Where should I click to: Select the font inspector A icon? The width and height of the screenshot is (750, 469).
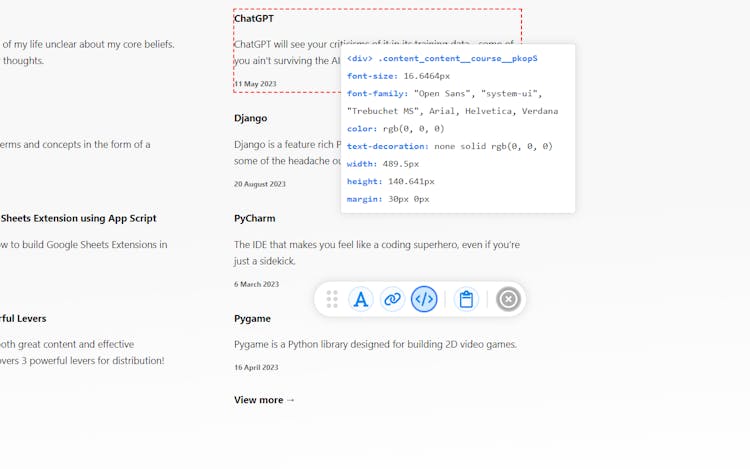[x=361, y=299]
